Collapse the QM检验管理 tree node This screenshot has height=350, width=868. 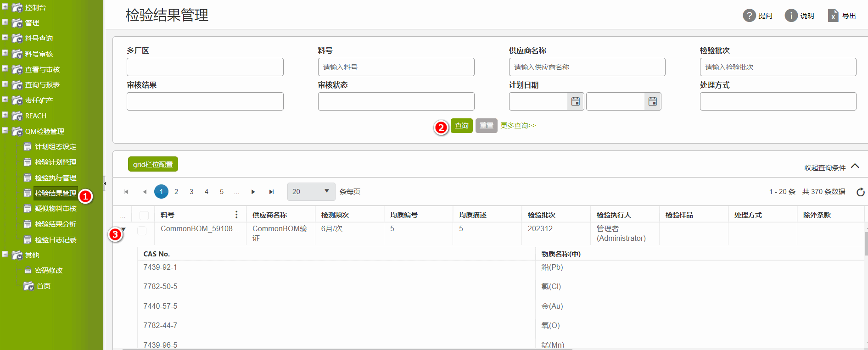click(x=5, y=130)
